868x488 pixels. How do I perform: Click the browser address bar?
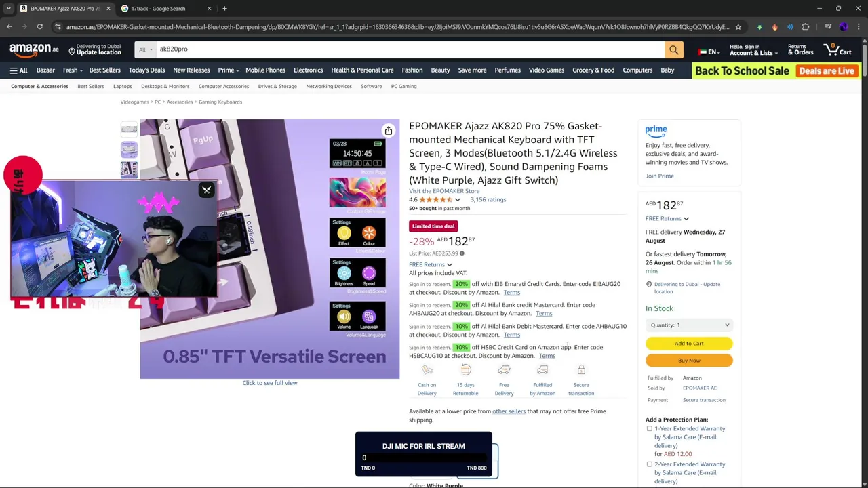point(397,27)
